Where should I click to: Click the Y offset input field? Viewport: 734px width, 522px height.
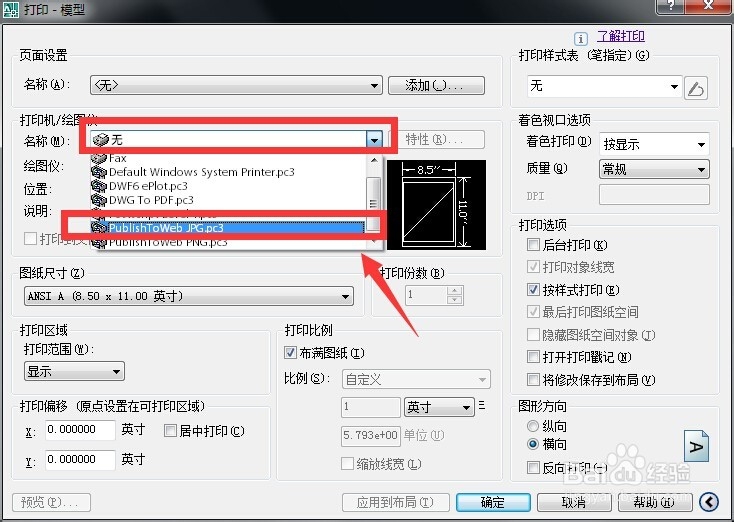pyautogui.click(x=80, y=460)
